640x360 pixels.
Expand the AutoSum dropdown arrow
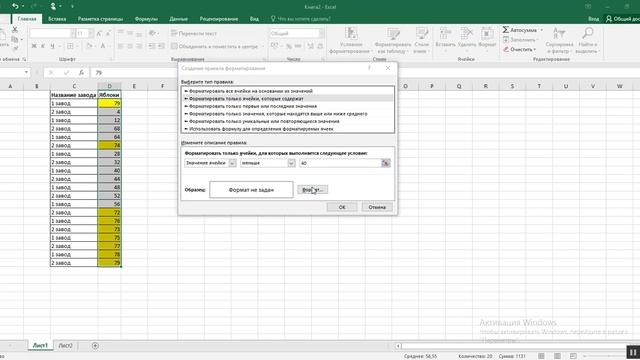tap(542, 30)
